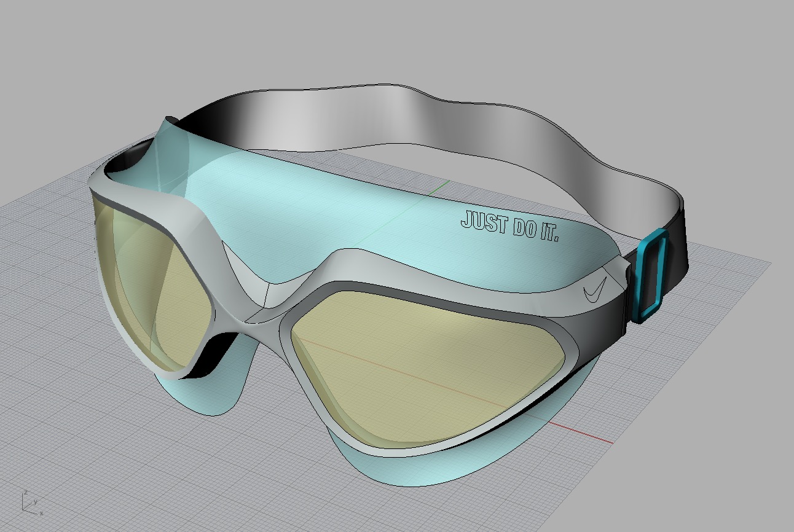
Task: Click the world axis icon in the corner
Action: pyautogui.click(x=29, y=502)
